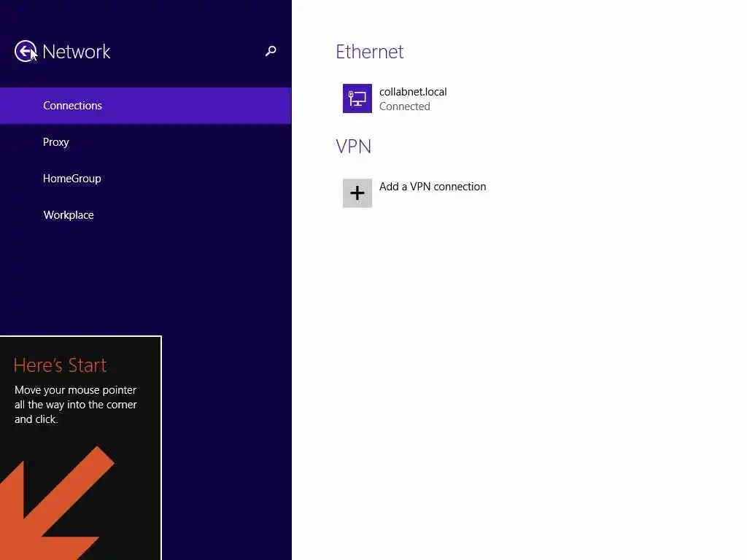Click the 'Move your mouse pointer' tip text
The height and width of the screenshot is (560, 747).
coord(76,404)
